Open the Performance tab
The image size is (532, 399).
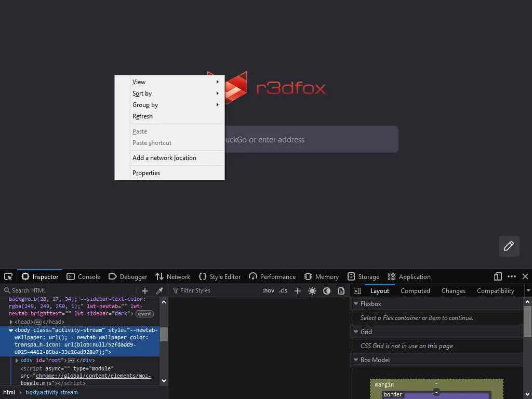[272, 277]
